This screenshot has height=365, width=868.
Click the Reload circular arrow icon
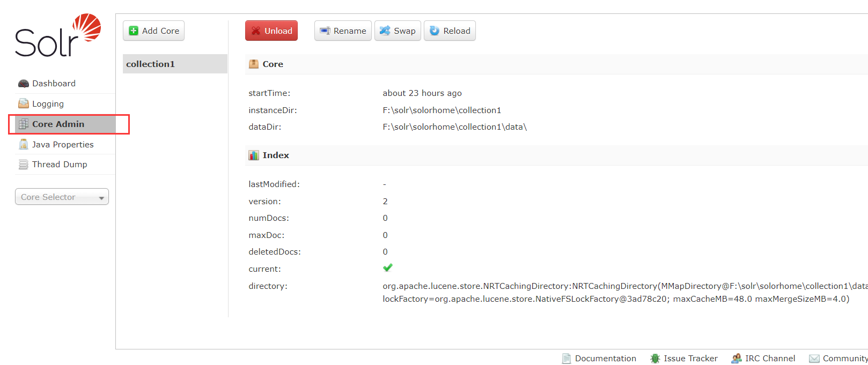[435, 31]
